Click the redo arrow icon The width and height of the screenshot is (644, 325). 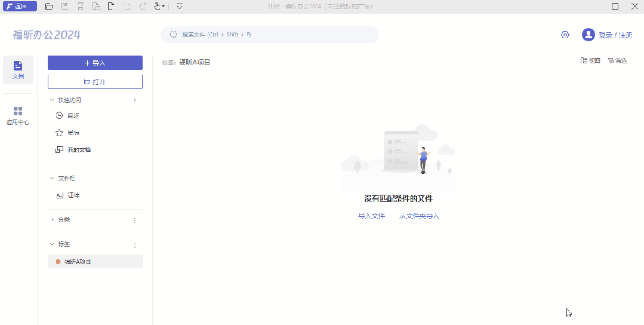point(143,6)
